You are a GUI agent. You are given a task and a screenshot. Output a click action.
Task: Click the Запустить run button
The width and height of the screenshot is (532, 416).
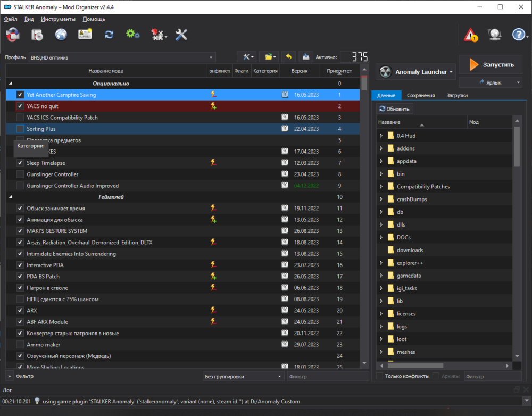[x=491, y=64]
